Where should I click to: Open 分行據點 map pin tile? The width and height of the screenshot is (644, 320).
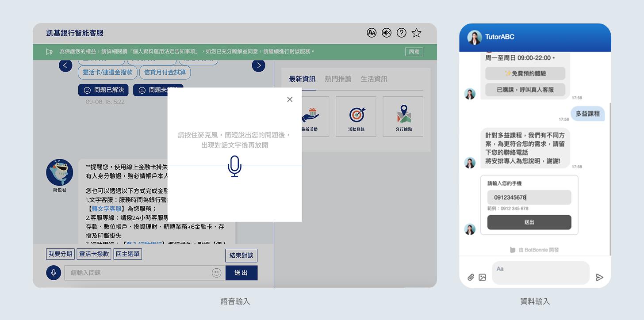403,117
